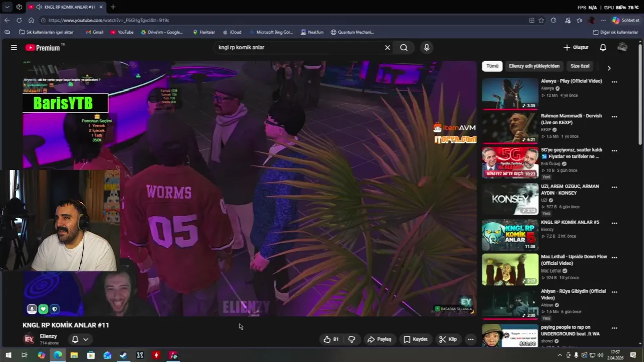Viewport: 644px width, 362px height.
Task: Start voice search with the microphone
Action: click(427, 48)
